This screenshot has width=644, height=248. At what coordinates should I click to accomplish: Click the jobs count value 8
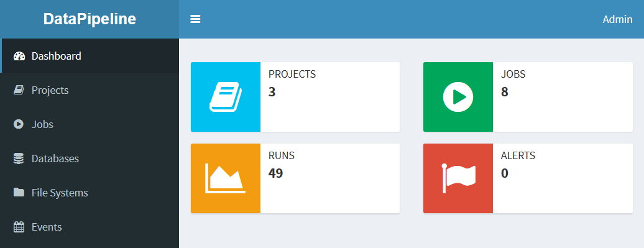pos(504,92)
